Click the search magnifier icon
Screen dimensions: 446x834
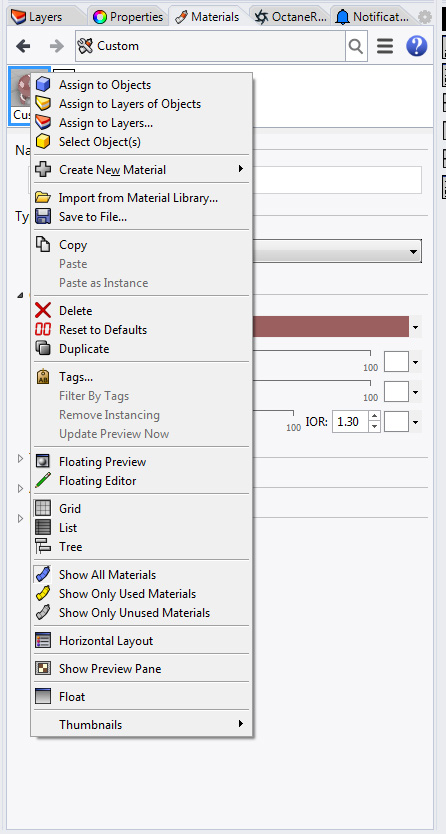click(x=356, y=46)
